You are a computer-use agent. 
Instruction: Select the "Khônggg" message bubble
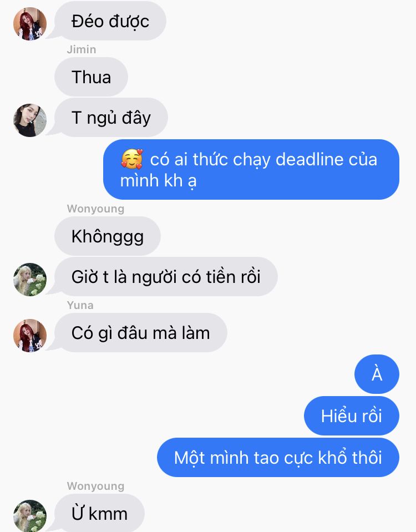point(108,236)
